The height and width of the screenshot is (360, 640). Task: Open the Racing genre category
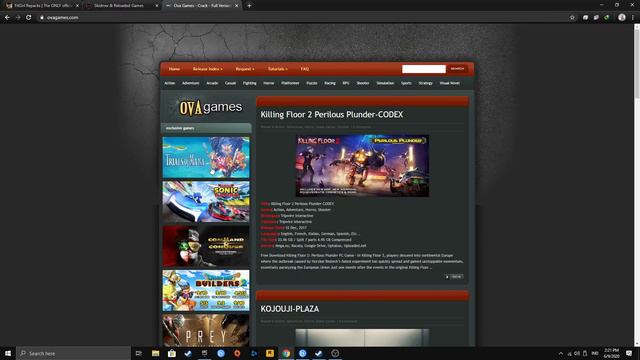pyautogui.click(x=330, y=83)
